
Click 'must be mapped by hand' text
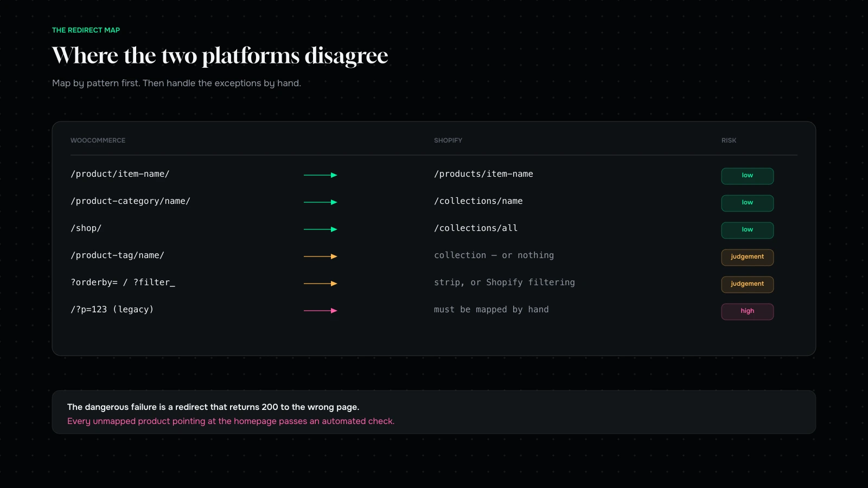[492, 310]
